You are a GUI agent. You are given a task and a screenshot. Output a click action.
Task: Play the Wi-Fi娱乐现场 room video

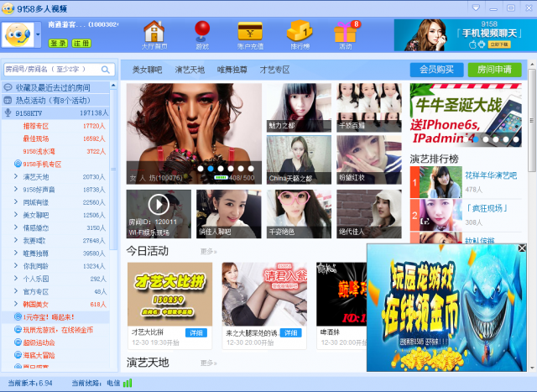click(x=159, y=204)
